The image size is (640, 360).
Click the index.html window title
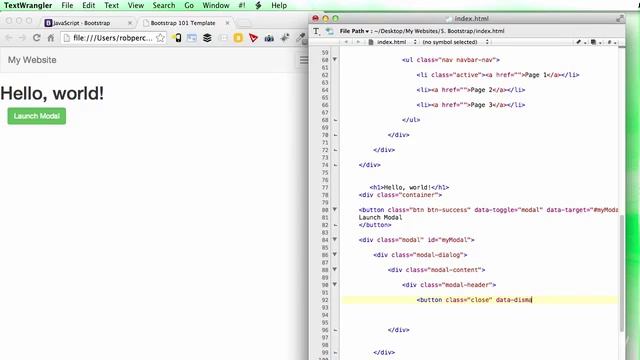point(471,18)
